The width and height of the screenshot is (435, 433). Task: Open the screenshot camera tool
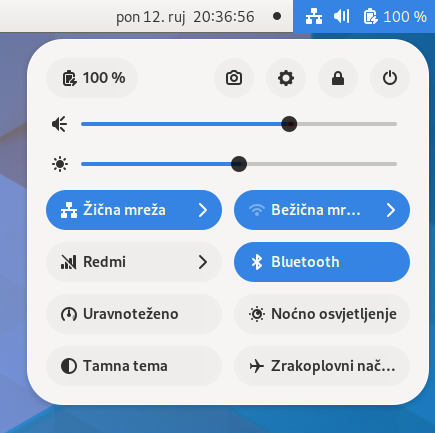point(234,78)
